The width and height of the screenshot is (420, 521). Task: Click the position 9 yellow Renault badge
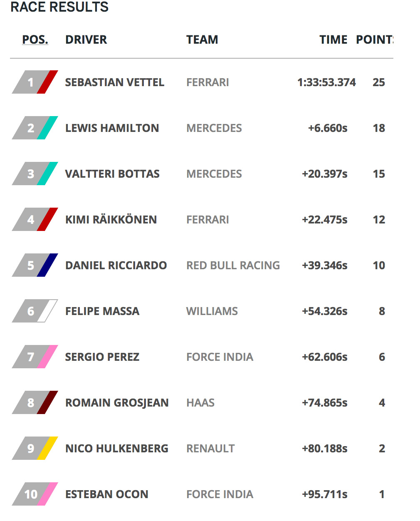[x=35, y=449]
